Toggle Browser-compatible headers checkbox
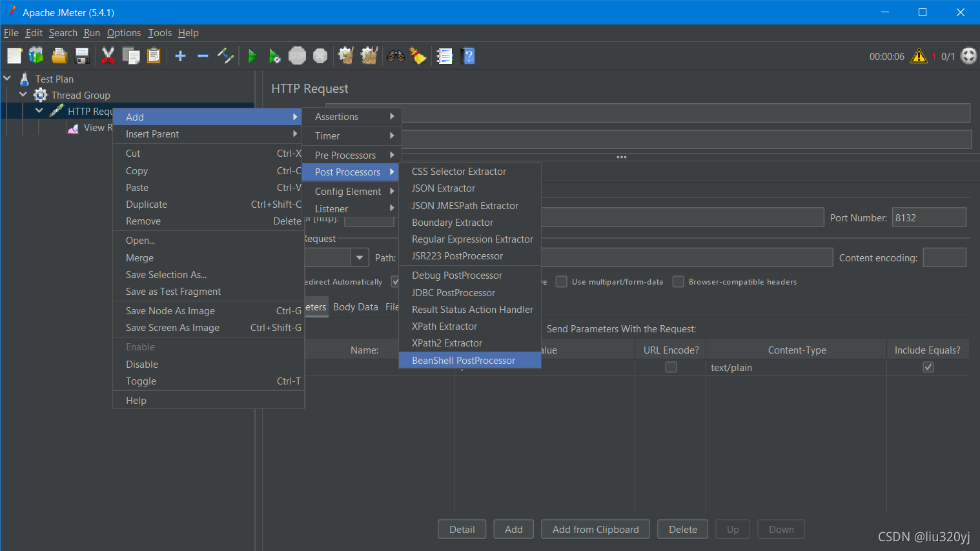The image size is (980, 551). point(678,281)
